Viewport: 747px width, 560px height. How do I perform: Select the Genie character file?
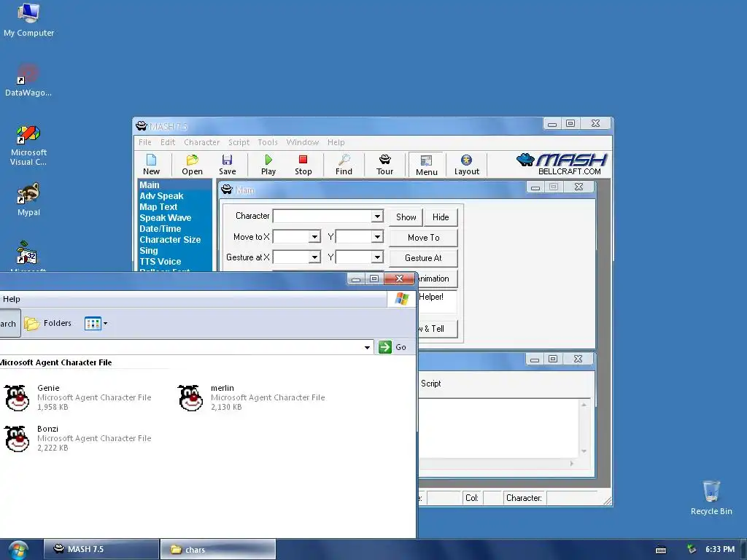79,397
